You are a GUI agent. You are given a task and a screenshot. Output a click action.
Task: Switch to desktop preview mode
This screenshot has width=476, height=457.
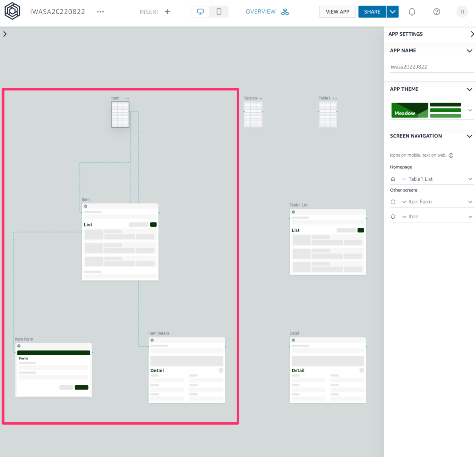tap(201, 12)
